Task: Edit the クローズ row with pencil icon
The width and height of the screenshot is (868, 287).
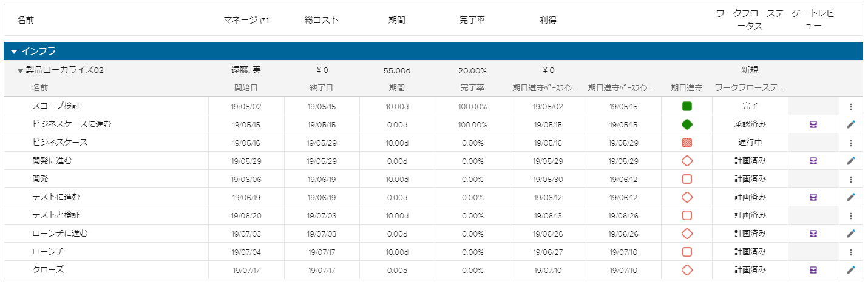Action: (850, 270)
